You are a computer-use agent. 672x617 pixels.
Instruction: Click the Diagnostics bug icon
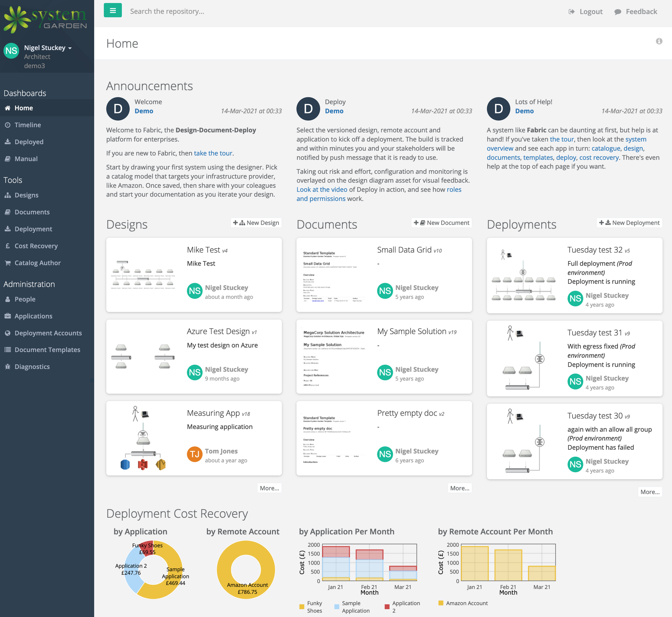[7, 367]
